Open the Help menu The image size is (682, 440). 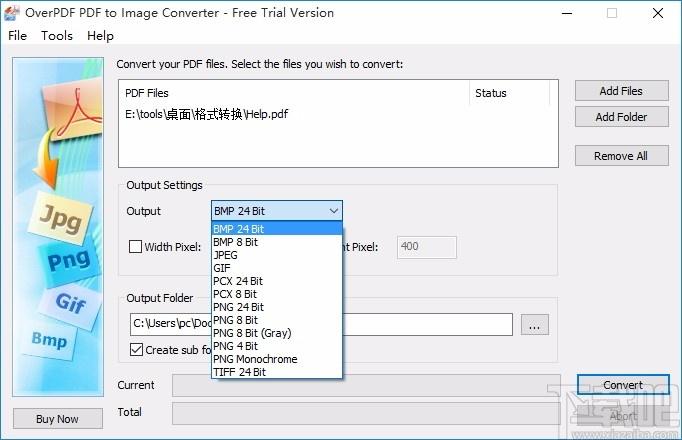click(100, 36)
